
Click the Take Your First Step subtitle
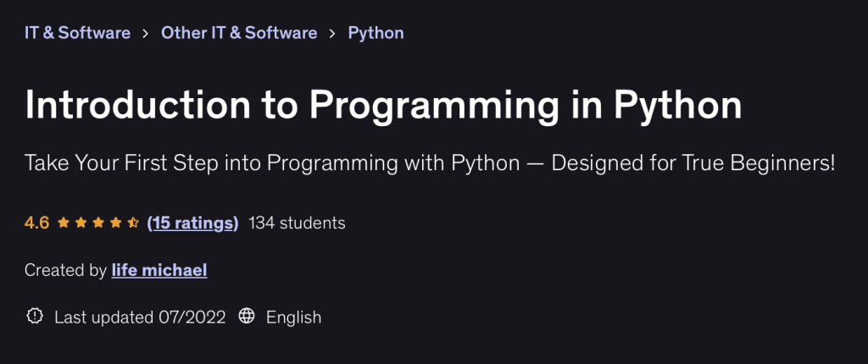pyautogui.click(x=430, y=163)
